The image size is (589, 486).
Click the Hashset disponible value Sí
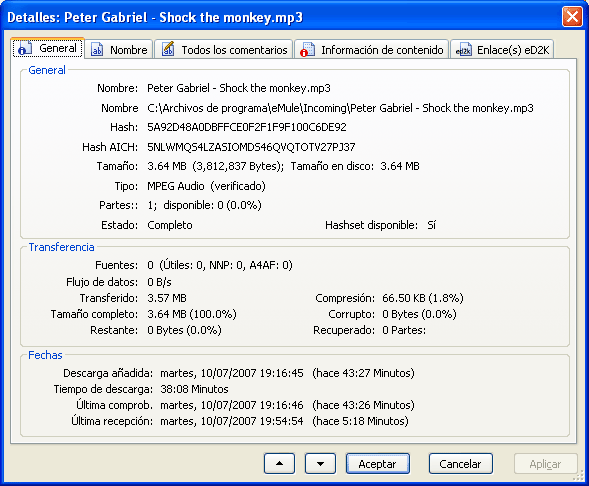[x=431, y=225]
